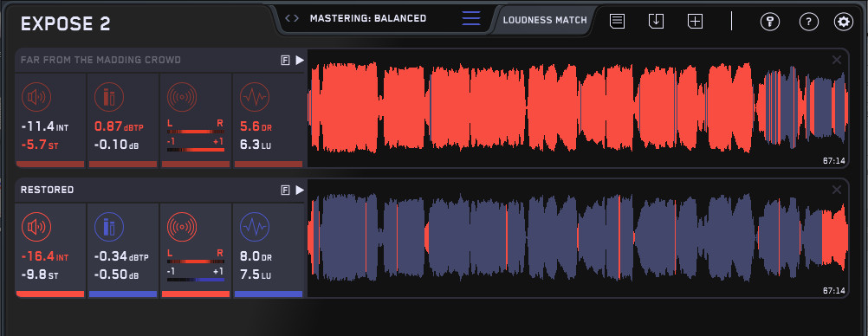Play the Far From The Madding Crowd track
Screen dimensions: 868x336
point(300,61)
